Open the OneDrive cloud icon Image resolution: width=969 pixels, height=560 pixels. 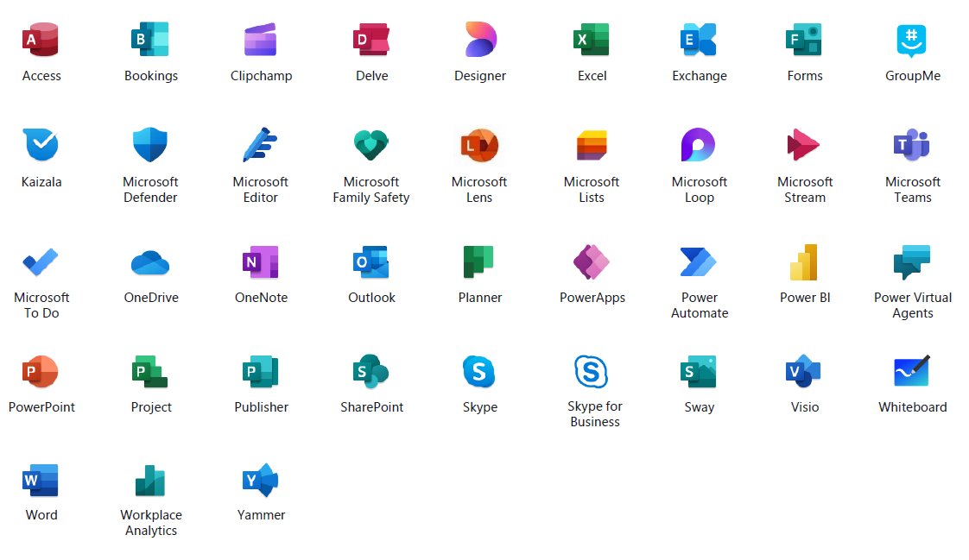(150, 262)
